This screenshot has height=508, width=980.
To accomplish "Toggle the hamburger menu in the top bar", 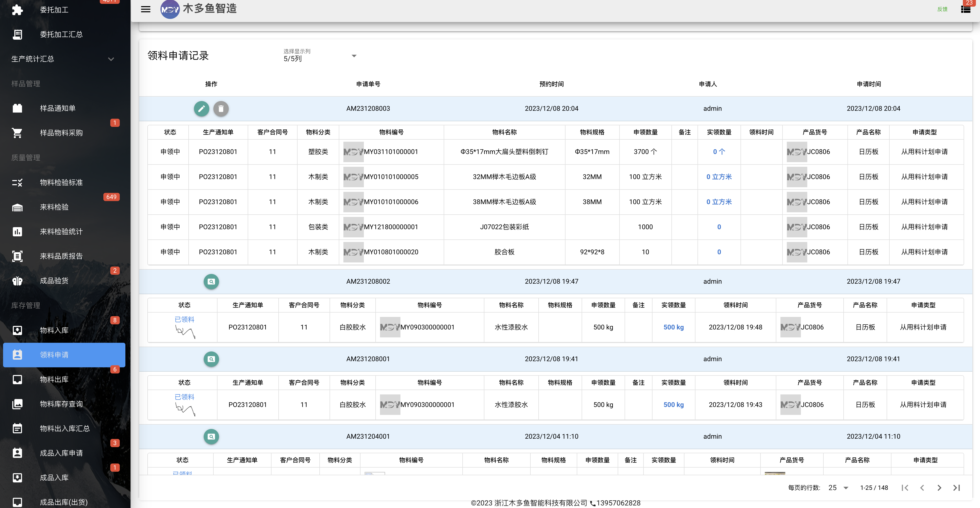I will tap(146, 9).
